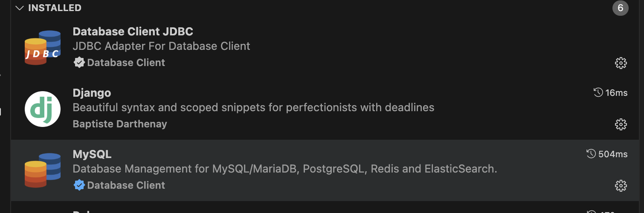Open the Database Client JDBC extension title

pos(133,32)
